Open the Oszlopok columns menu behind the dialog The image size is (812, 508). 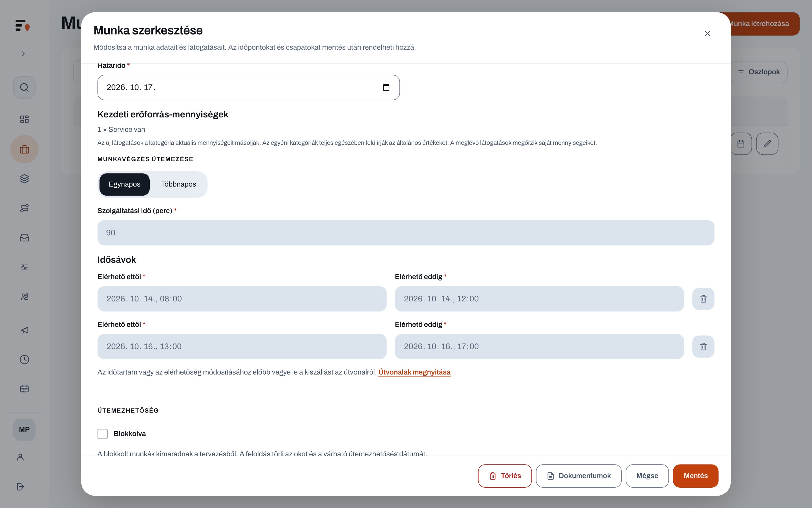pos(759,72)
